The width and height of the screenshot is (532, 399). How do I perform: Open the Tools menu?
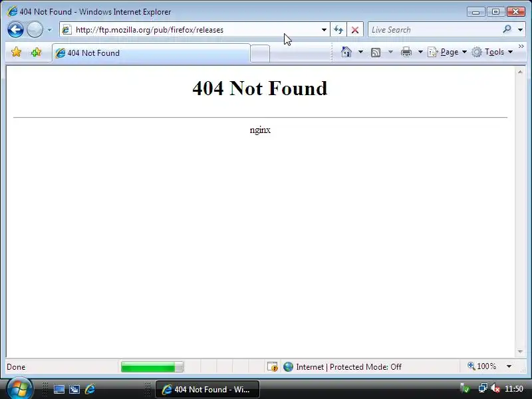tap(492, 52)
